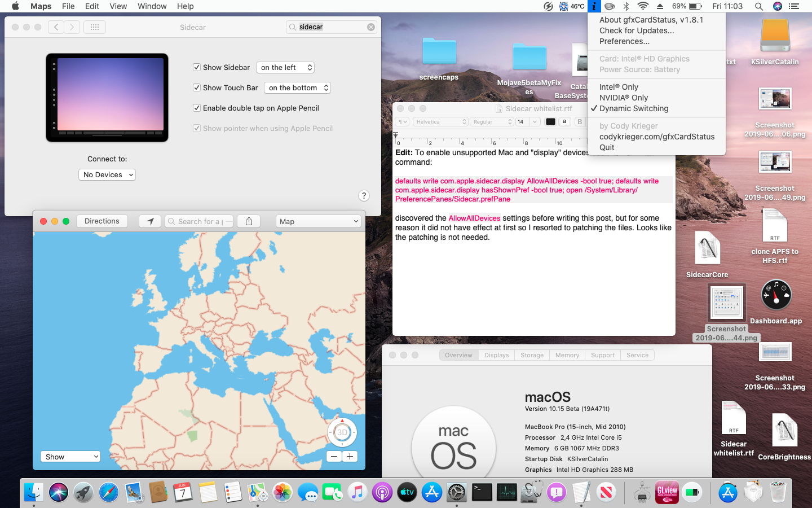Open System Preferences gear in Dock
Screen dimensions: 812x508
tap(457, 492)
